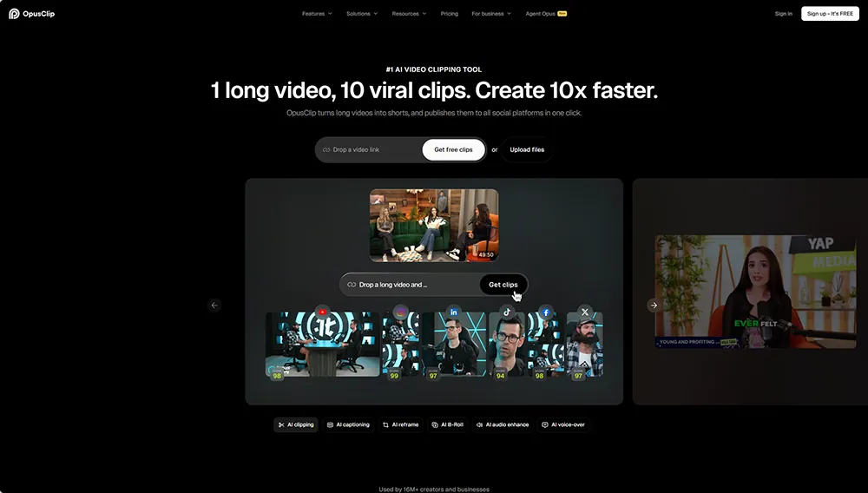The width and height of the screenshot is (868, 493).
Task: Switch to the AI audio enhance tab
Action: (x=502, y=425)
